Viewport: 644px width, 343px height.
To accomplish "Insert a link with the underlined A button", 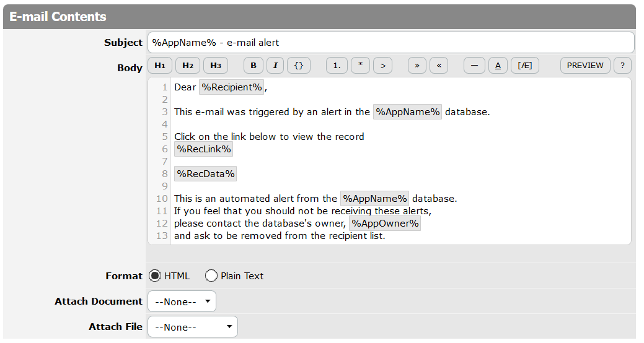I will 498,66.
